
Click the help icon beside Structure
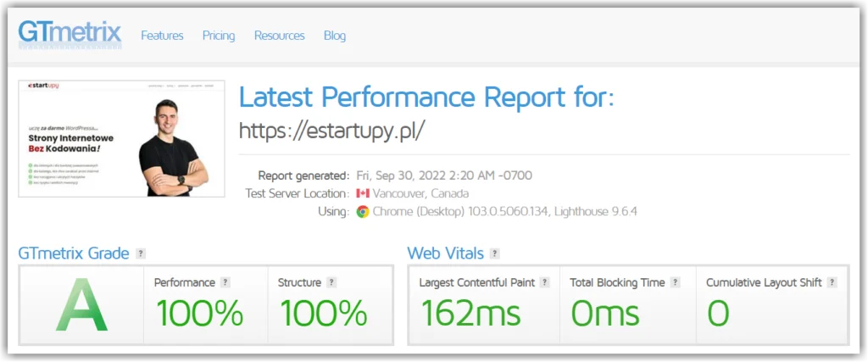click(x=331, y=282)
